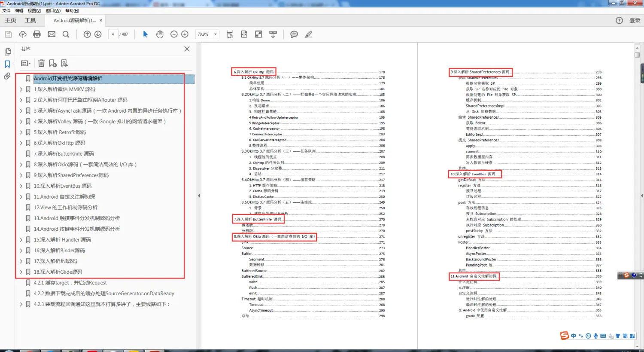
Task: Open bookmark options dropdown menu
Action: (x=26, y=63)
